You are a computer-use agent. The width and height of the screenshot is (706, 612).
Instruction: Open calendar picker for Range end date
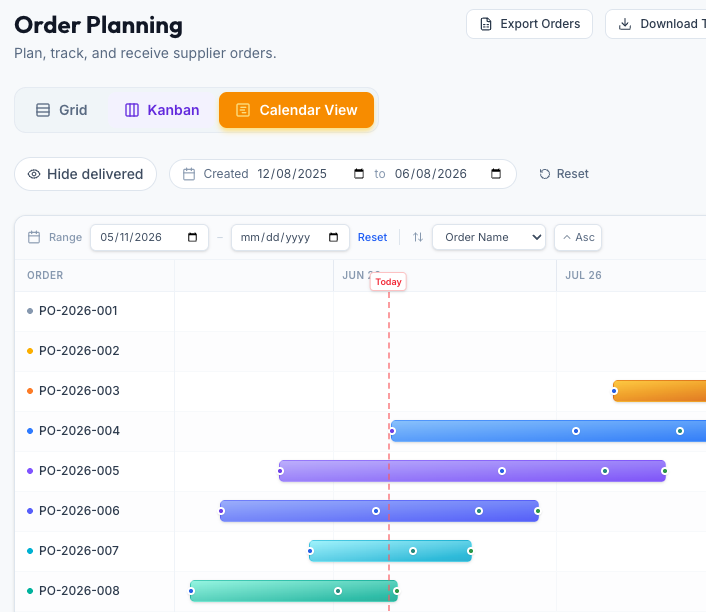click(333, 237)
